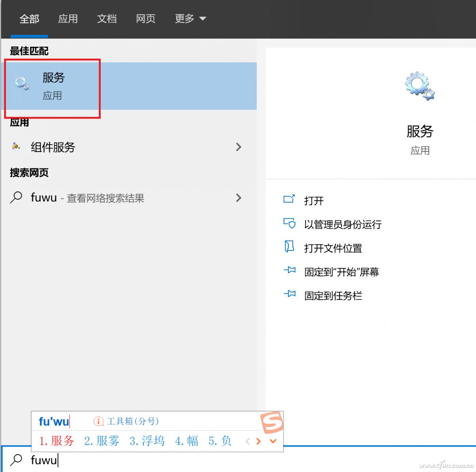Click 以管理员身份运行 to run as admin
Viewport: 476px width, 472px height.
point(342,224)
